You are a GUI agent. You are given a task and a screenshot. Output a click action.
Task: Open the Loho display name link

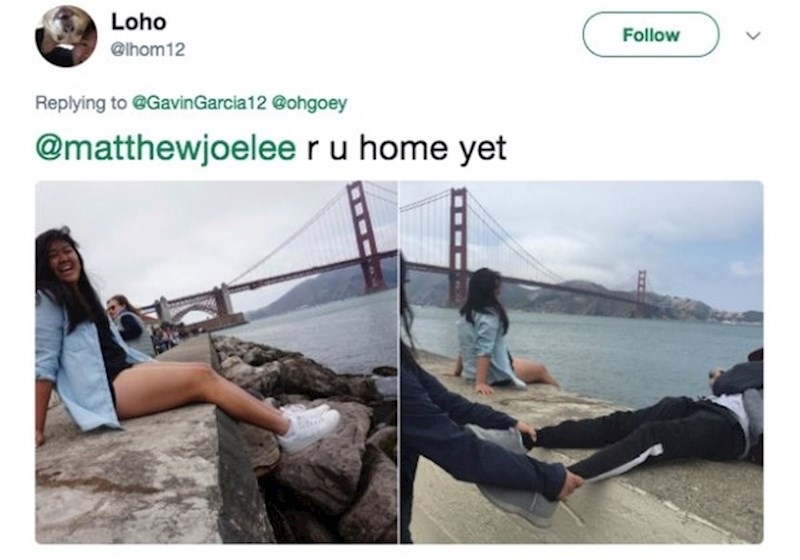139,22
